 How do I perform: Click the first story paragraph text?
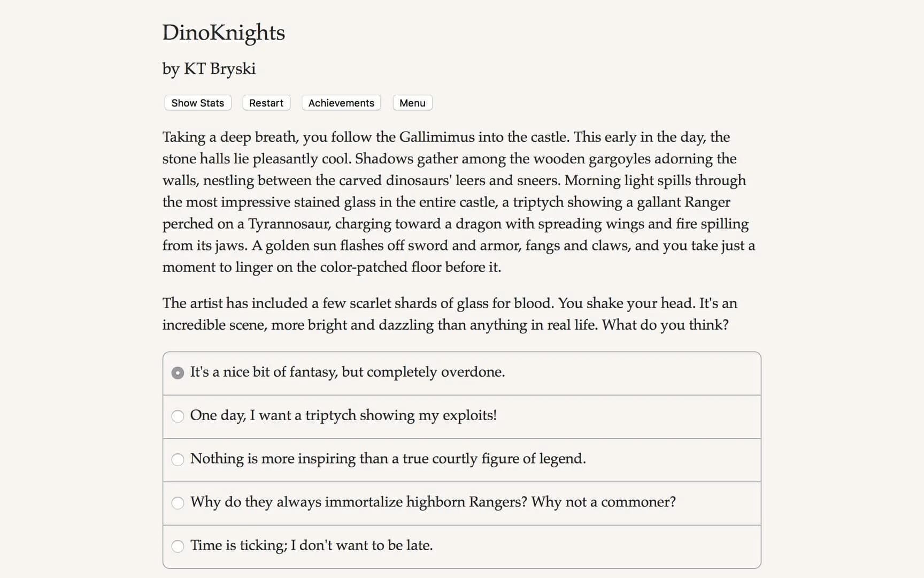tap(455, 202)
